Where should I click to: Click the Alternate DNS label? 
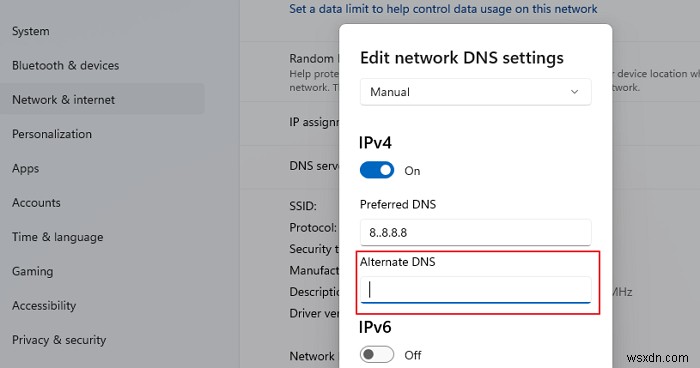[397, 262]
